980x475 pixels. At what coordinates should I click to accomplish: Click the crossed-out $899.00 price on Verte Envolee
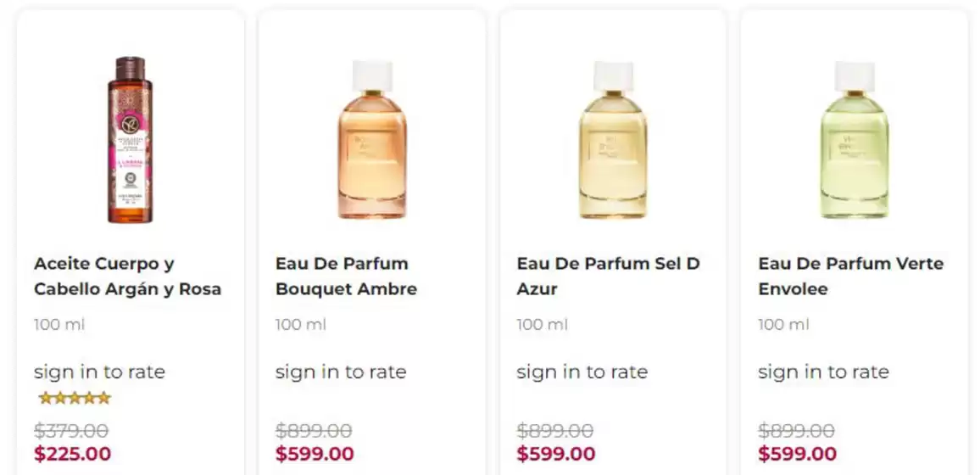point(796,431)
